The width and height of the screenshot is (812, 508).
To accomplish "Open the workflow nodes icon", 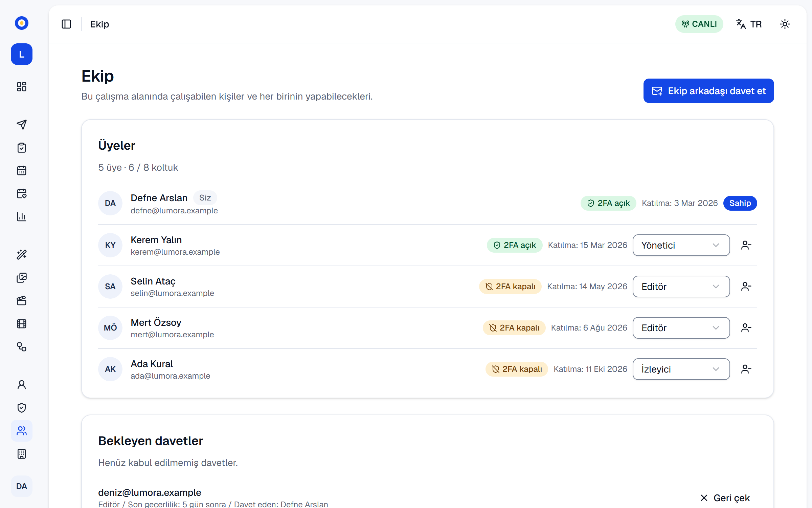I will 22,347.
